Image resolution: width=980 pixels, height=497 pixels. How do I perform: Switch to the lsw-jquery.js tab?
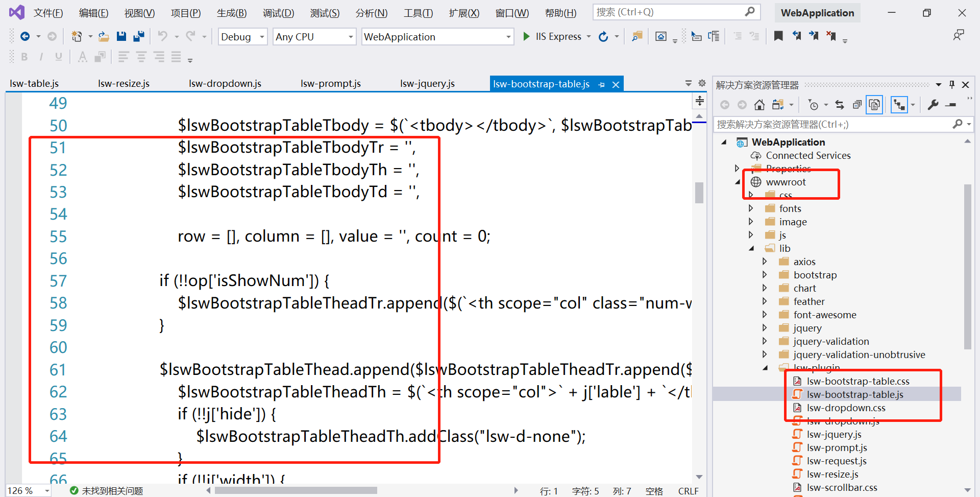pyautogui.click(x=427, y=83)
